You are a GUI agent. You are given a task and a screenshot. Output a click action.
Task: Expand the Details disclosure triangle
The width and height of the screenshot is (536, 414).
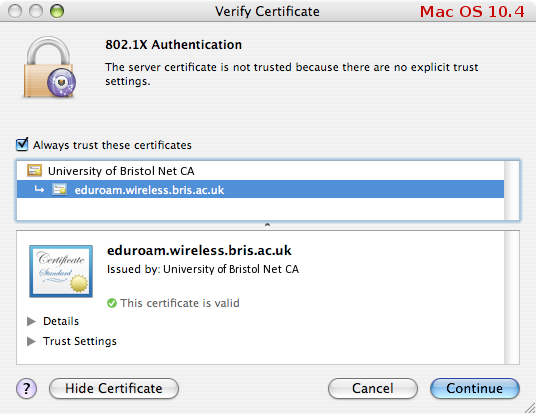click(31, 321)
